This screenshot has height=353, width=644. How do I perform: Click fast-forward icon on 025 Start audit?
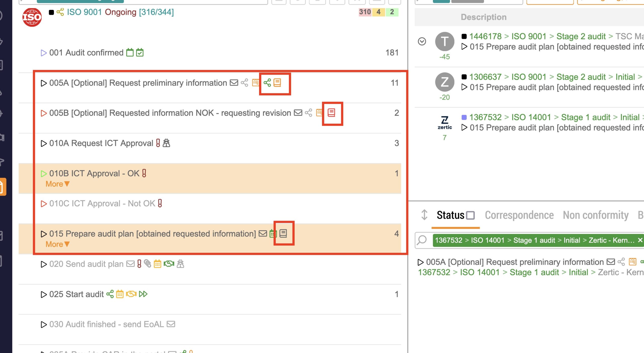[143, 294]
